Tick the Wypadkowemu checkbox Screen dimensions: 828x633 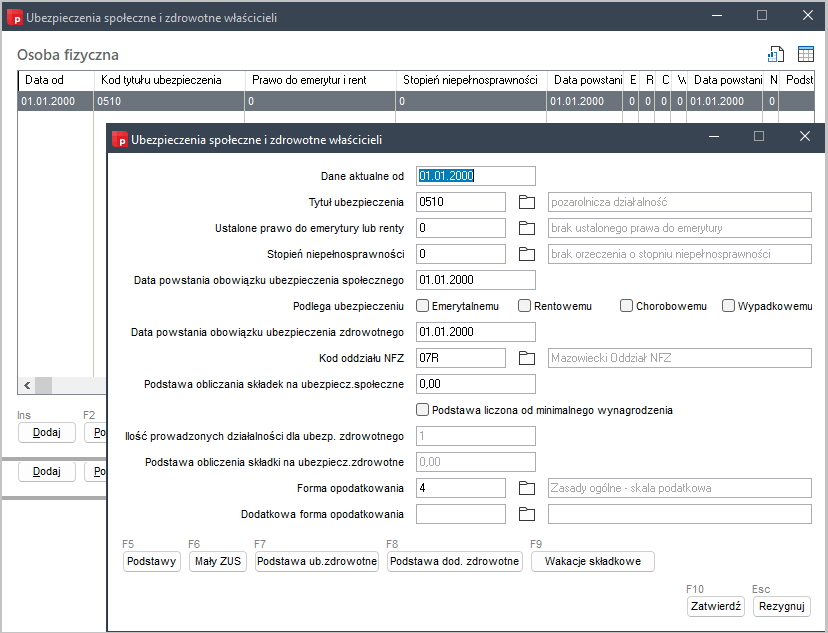pos(729,306)
